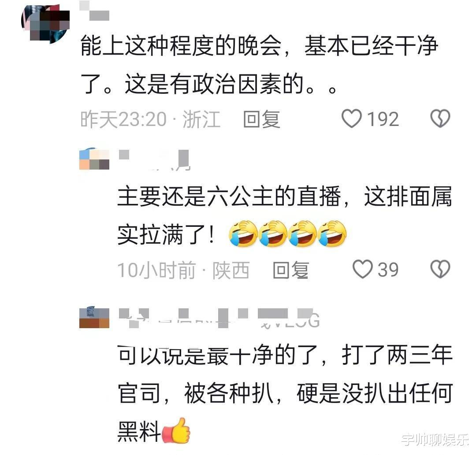The height and width of the screenshot is (455, 476).
Task: Open the third commenter's avatar
Action: 94,317
